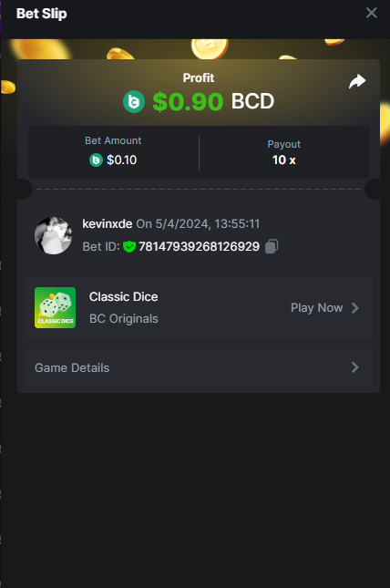Click the Bet ID number 78147939268126929
The width and height of the screenshot is (390, 588).
pos(200,246)
